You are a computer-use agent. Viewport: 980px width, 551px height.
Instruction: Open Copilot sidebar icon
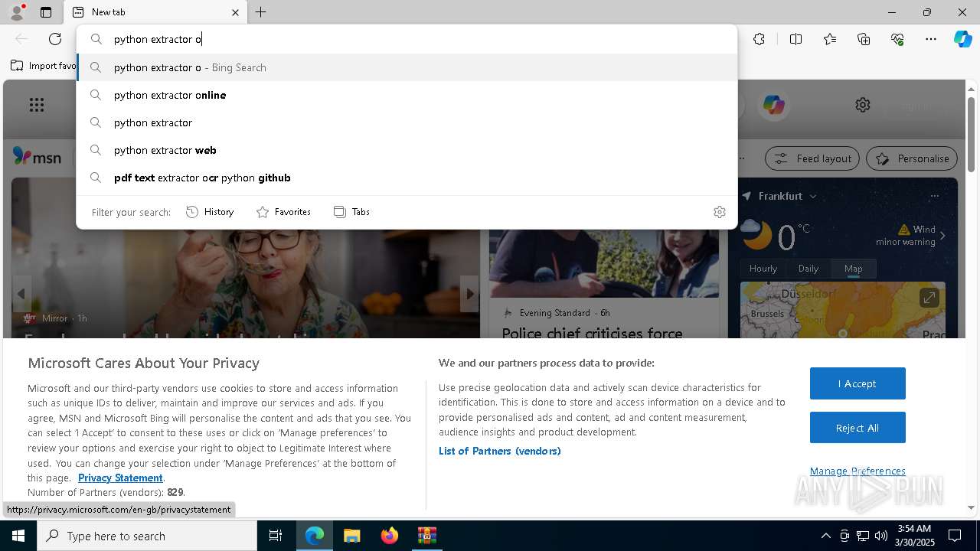pyautogui.click(x=962, y=39)
